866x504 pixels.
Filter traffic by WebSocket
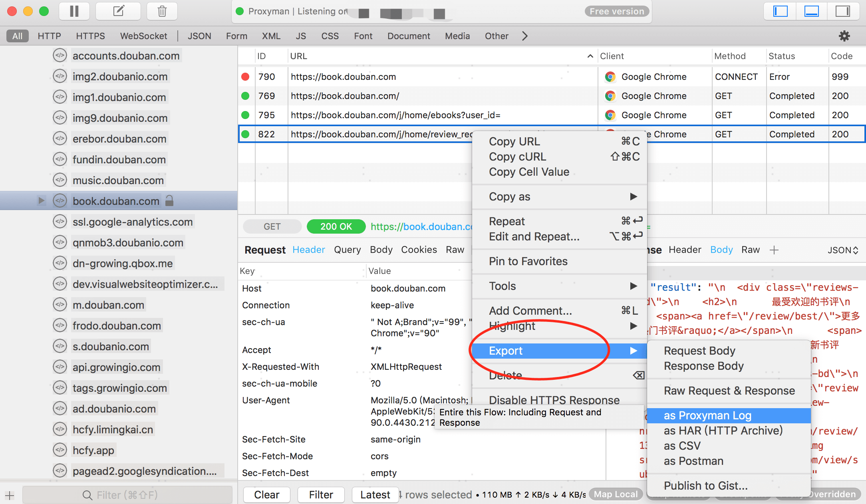(143, 36)
